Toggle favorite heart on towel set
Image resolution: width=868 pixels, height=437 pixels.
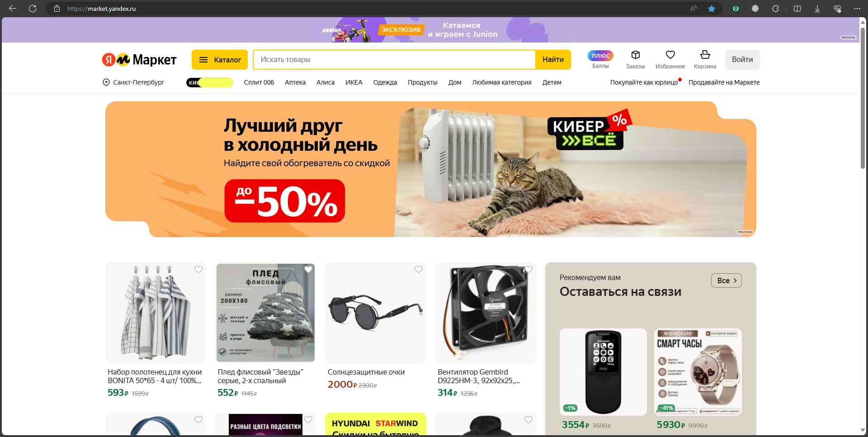(x=198, y=270)
